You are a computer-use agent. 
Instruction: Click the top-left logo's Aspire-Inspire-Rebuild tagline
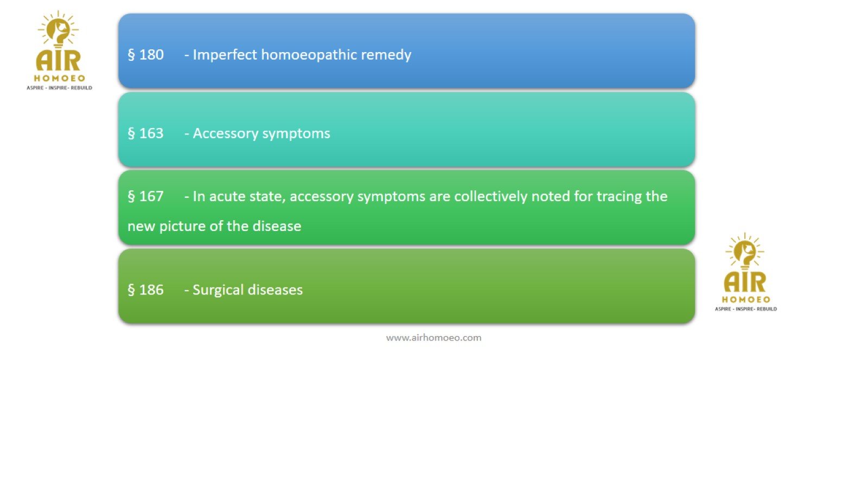(x=59, y=88)
